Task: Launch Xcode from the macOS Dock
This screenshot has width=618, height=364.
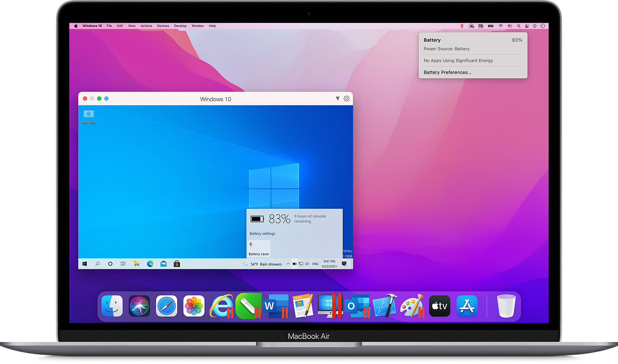Action: click(x=385, y=306)
